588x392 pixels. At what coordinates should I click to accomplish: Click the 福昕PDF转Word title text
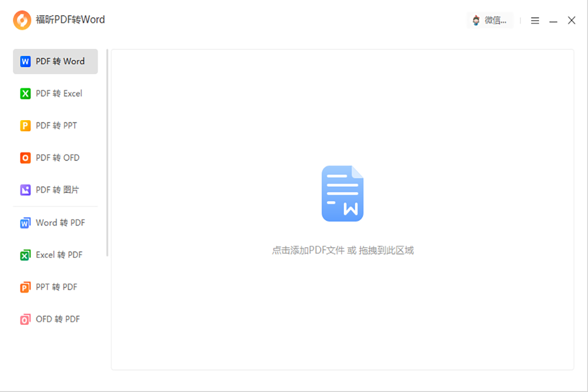pyautogui.click(x=70, y=19)
